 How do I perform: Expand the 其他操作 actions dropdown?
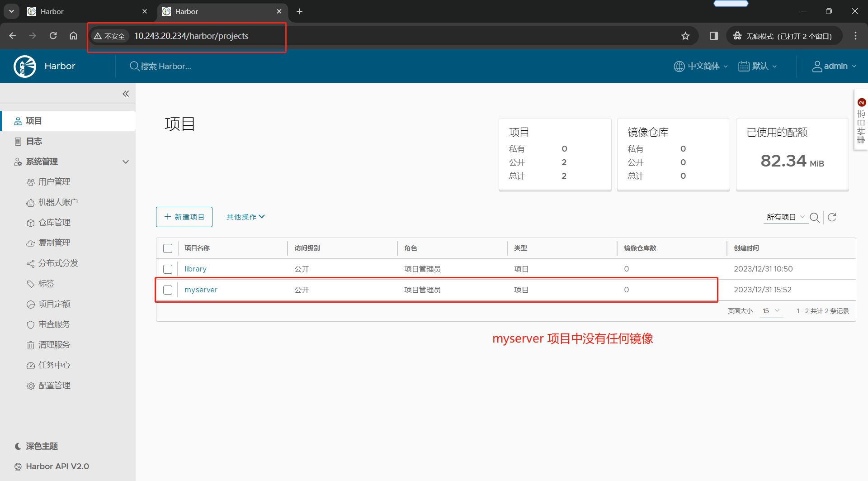tap(245, 217)
